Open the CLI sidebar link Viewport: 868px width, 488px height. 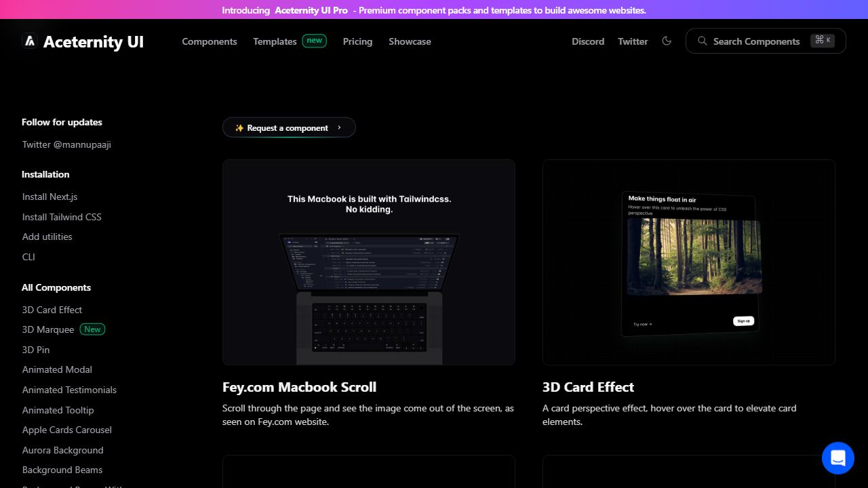point(28,257)
